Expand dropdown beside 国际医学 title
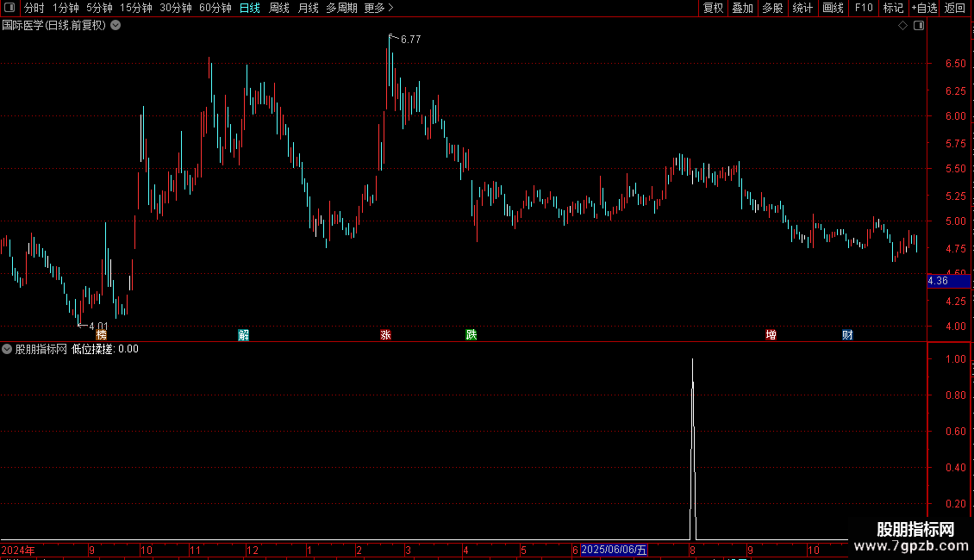Image resolution: width=974 pixels, height=560 pixels. pyautogui.click(x=116, y=26)
